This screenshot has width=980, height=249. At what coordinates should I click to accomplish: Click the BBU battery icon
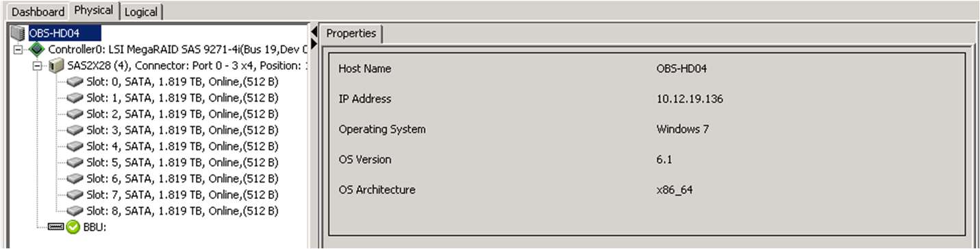[55, 227]
